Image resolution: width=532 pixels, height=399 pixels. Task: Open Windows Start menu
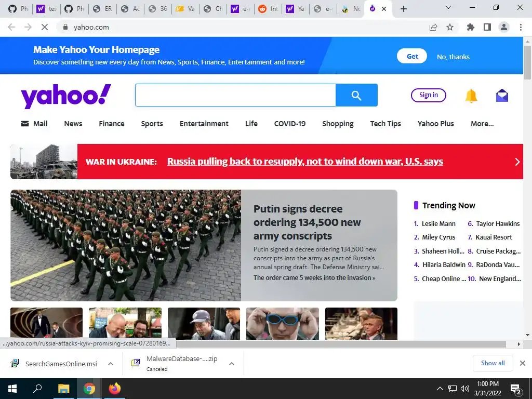pyautogui.click(x=12, y=389)
